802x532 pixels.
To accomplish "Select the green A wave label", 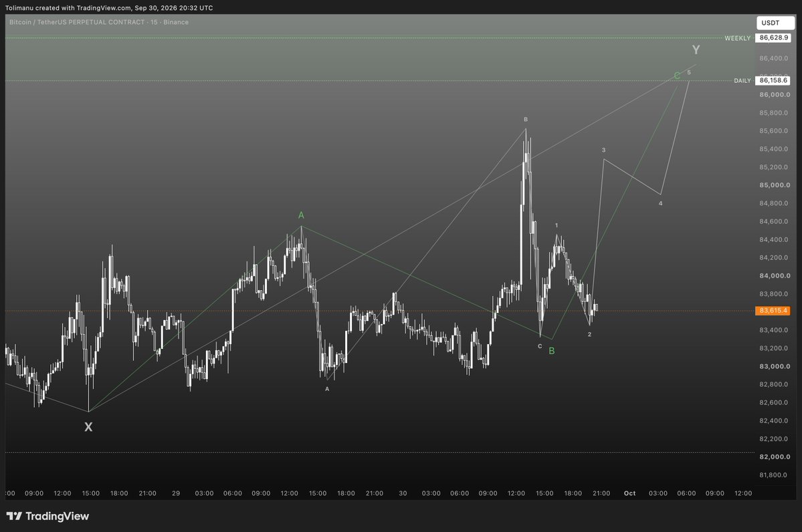I will tap(301, 215).
